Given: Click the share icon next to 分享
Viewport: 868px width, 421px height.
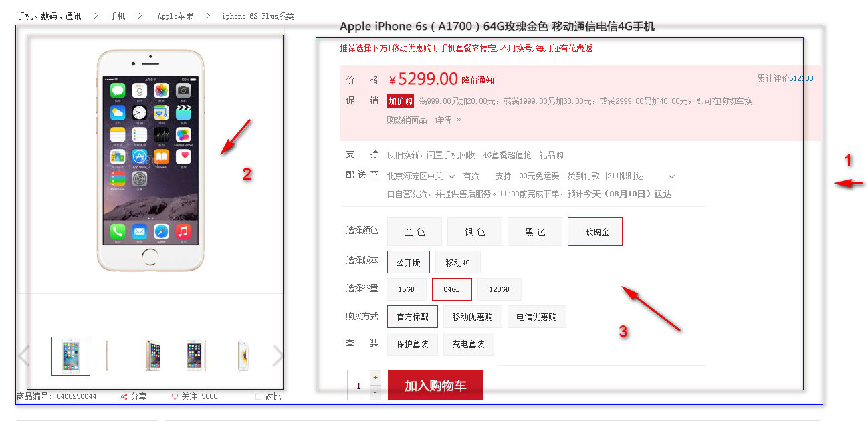Looking at the screenshot, I should (x=124, y=397).
